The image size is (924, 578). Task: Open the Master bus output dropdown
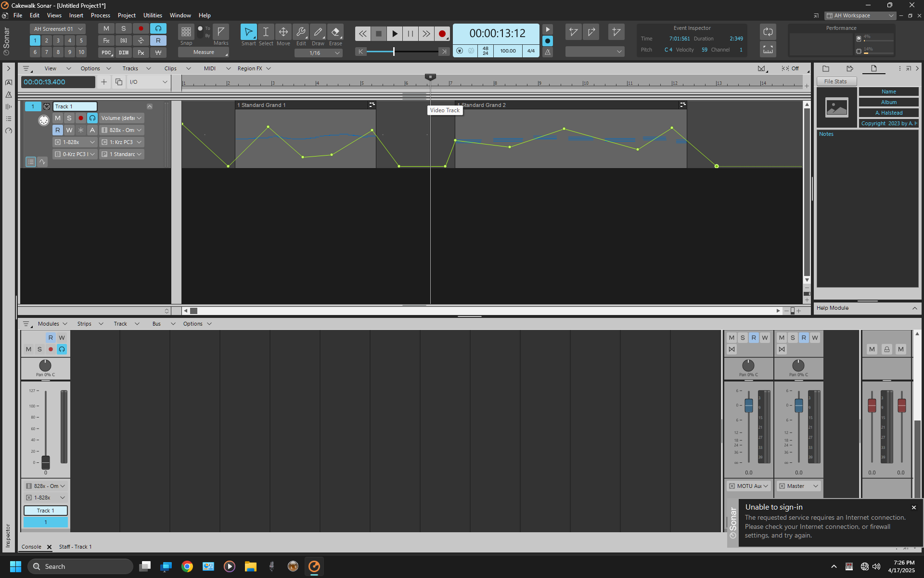(799, 486)
